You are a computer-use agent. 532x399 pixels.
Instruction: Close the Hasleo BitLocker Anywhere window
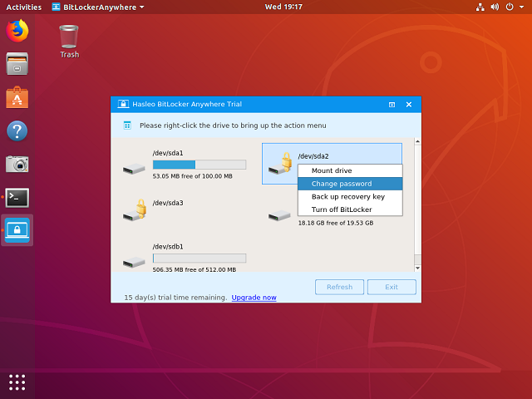(x=409, y=105)
